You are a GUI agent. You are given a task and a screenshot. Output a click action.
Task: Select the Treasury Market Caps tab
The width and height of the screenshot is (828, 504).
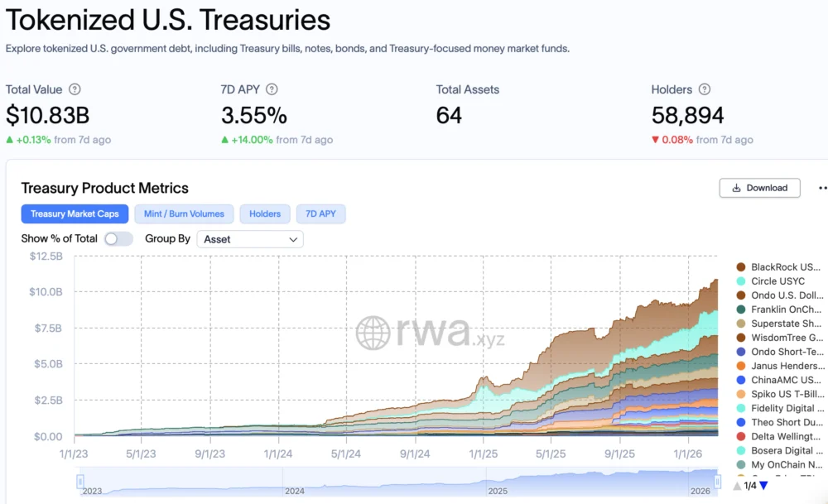(75, 214)
